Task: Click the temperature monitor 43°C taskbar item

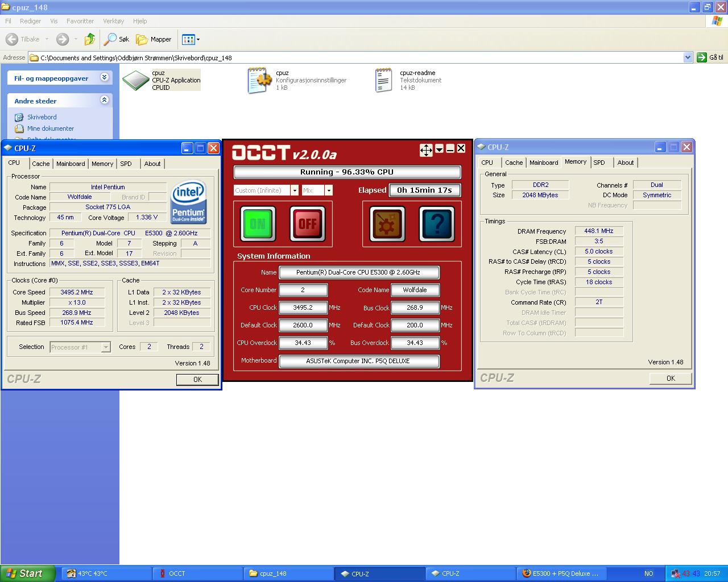Action: [x=107, y=573]
